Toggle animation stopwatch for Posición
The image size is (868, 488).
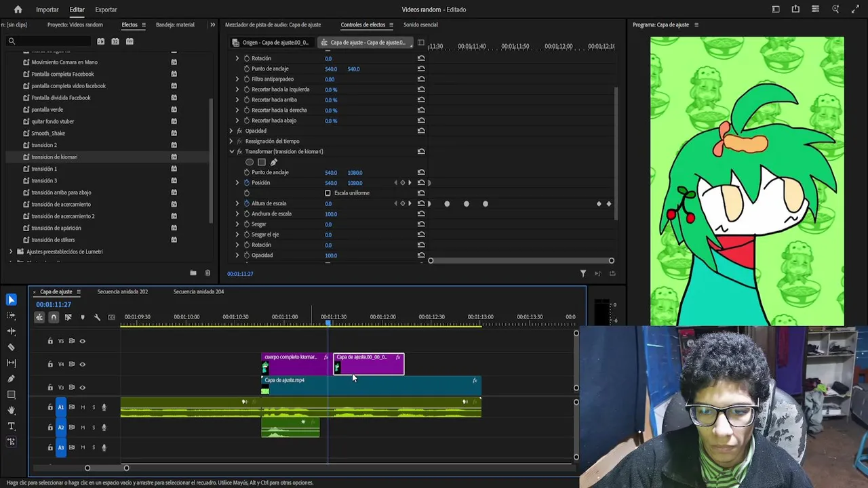pyautogui.click(x=246, y=183)
